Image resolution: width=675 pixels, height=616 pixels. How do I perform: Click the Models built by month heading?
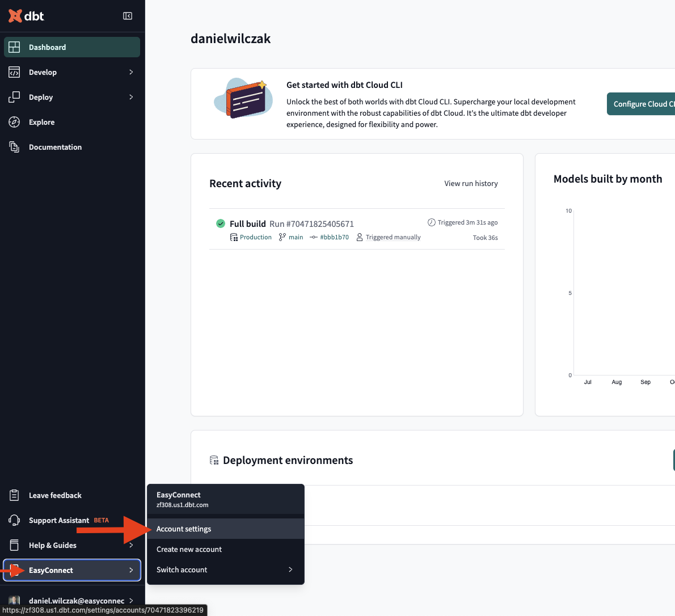point(607,179)
